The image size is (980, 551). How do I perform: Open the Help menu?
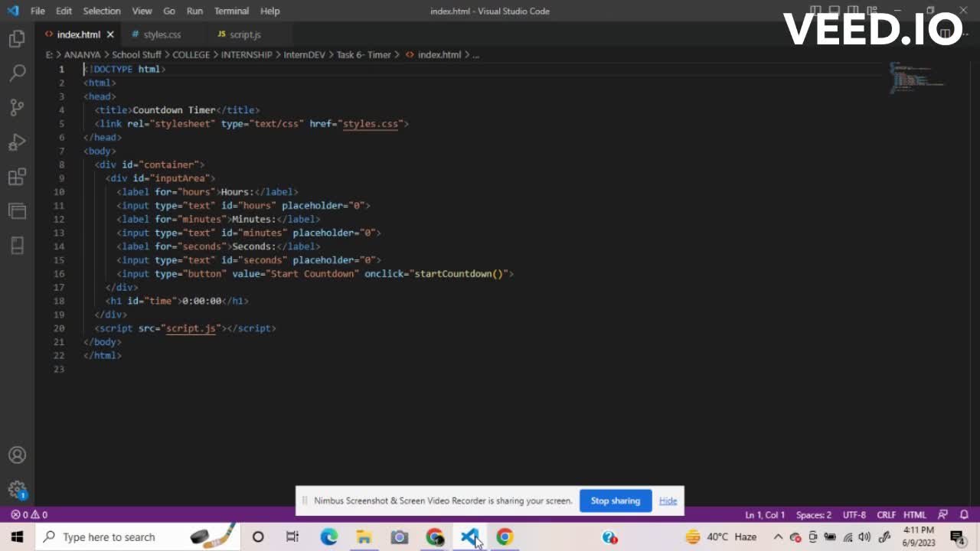pos(269,11)
